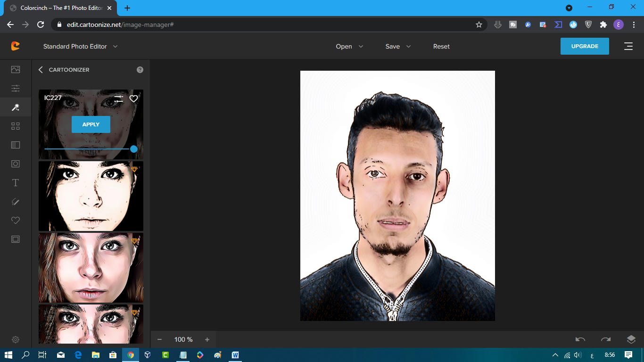
Task: Favorite the IC227 effect with the heart
Action: 134,99
